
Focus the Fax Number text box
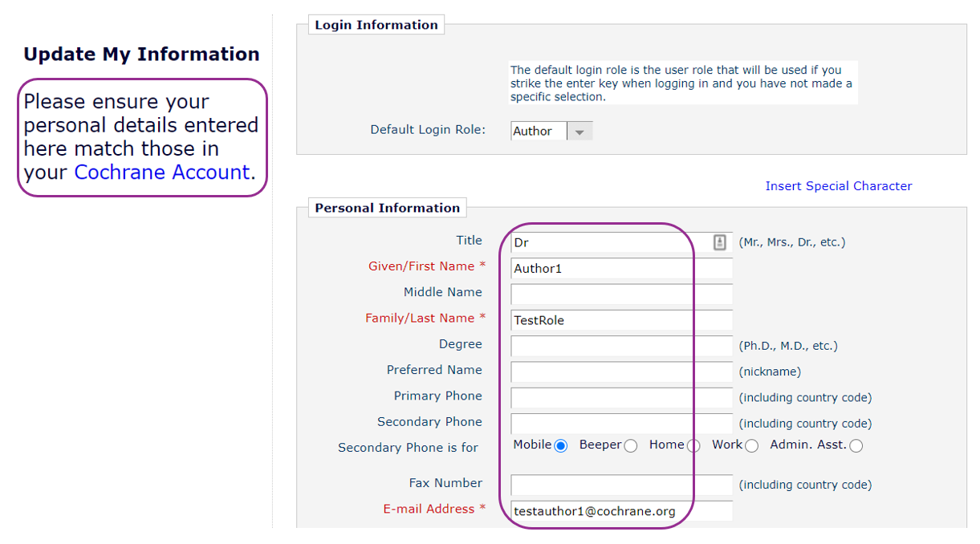click(x=621, y=485)
